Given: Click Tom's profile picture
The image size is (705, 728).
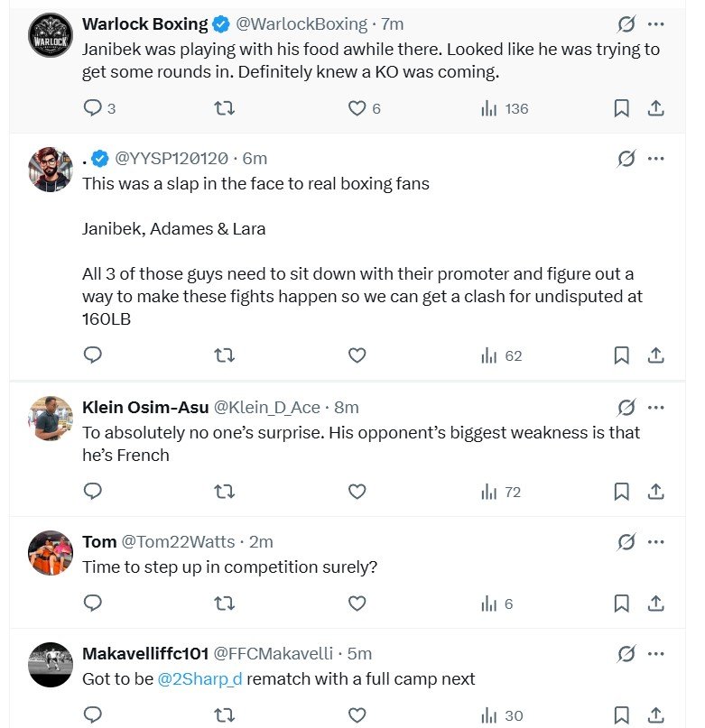Looking at the screenshot, I should (x=50, y=551).
